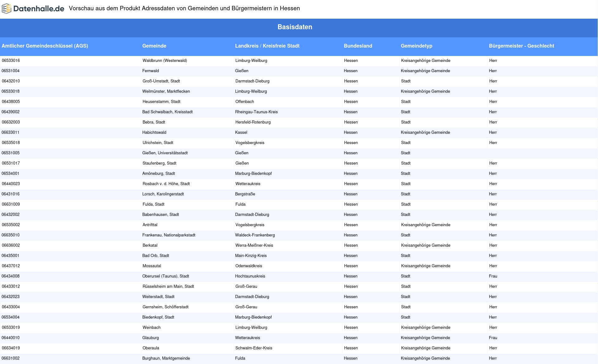The height and width of the screenshot is (364, 598).
Task: Select Hessen in Waldbrunn row
Action: click(x=351, y=61)
